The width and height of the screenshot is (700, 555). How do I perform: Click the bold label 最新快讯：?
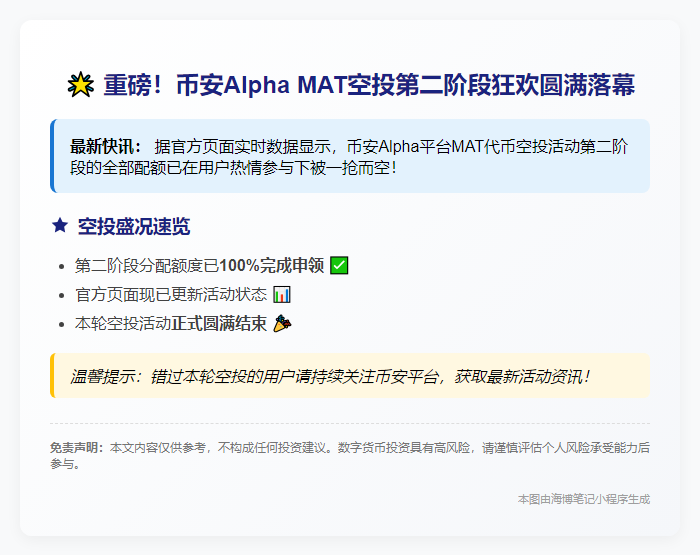(x=106, y=146)
